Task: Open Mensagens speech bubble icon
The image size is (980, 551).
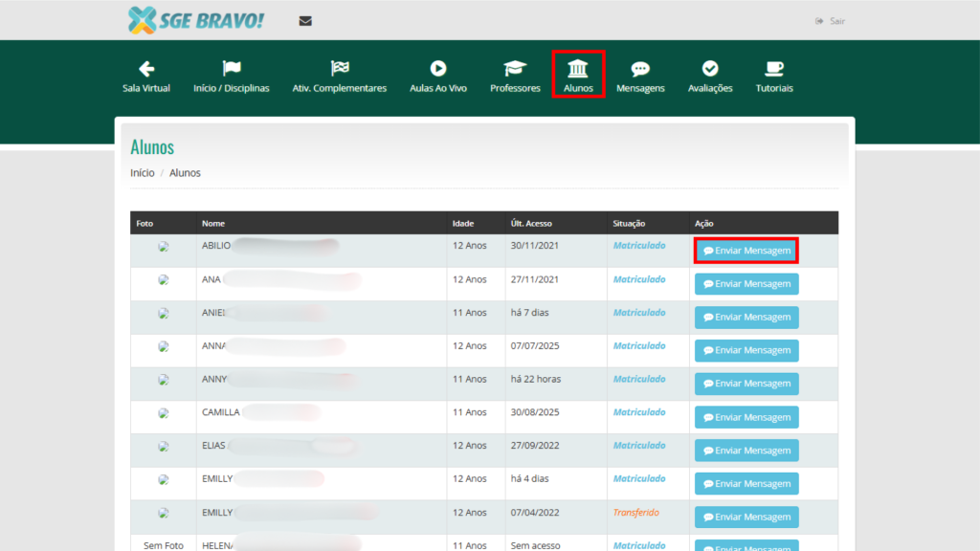Action: click(640, 69)
